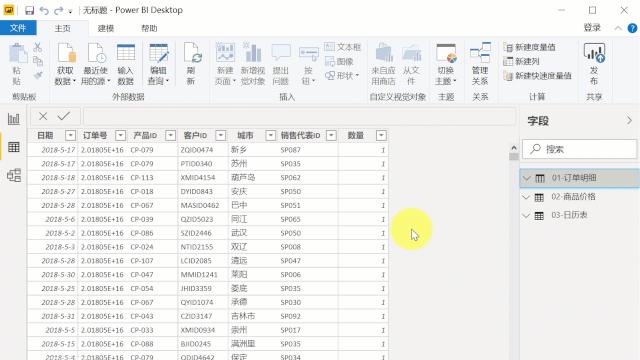640x360 pixels.
Task: Open the 日期 column filter dropdown
Action: [70, 135]
